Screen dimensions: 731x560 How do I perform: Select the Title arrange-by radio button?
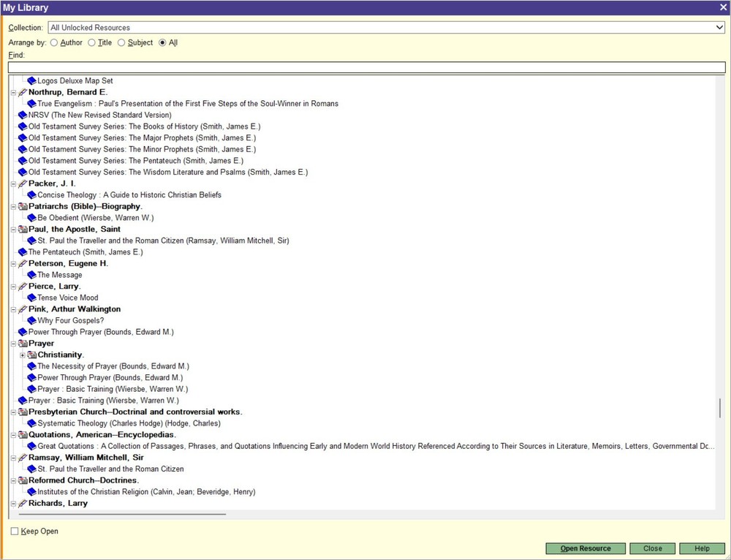pos(93,42)
